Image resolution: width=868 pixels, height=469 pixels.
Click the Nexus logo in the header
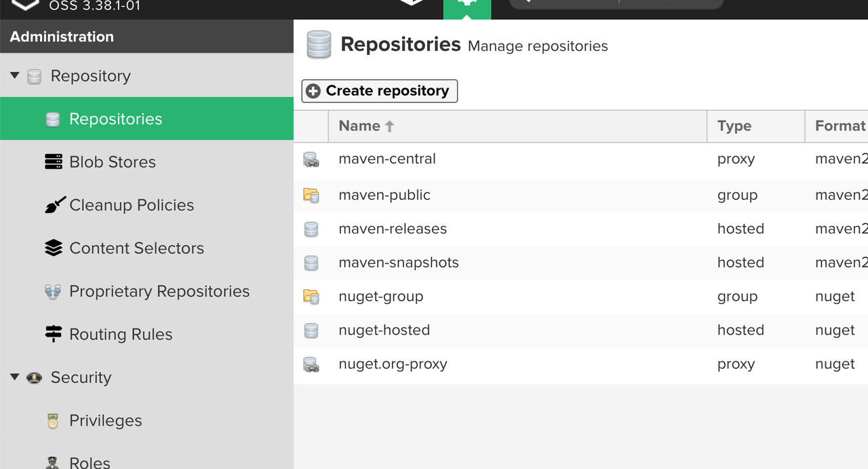26,5
